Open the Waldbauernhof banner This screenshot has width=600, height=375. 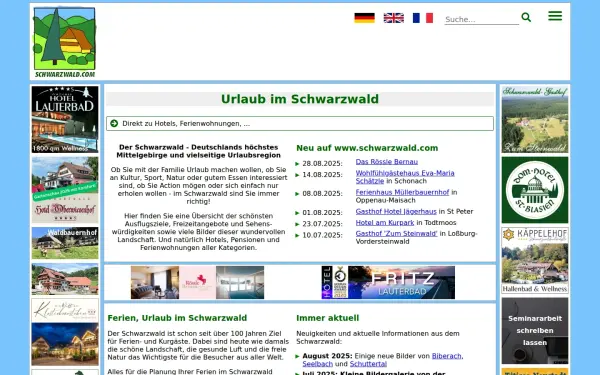tap(65, 243)
